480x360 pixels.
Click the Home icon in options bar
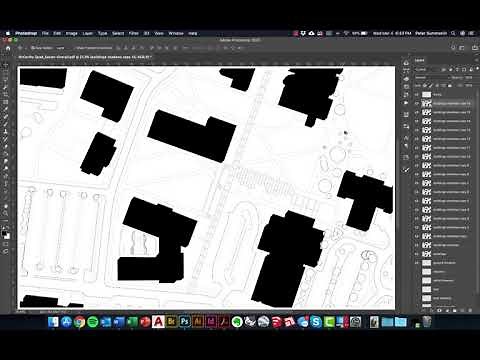(x=8, y=48)
